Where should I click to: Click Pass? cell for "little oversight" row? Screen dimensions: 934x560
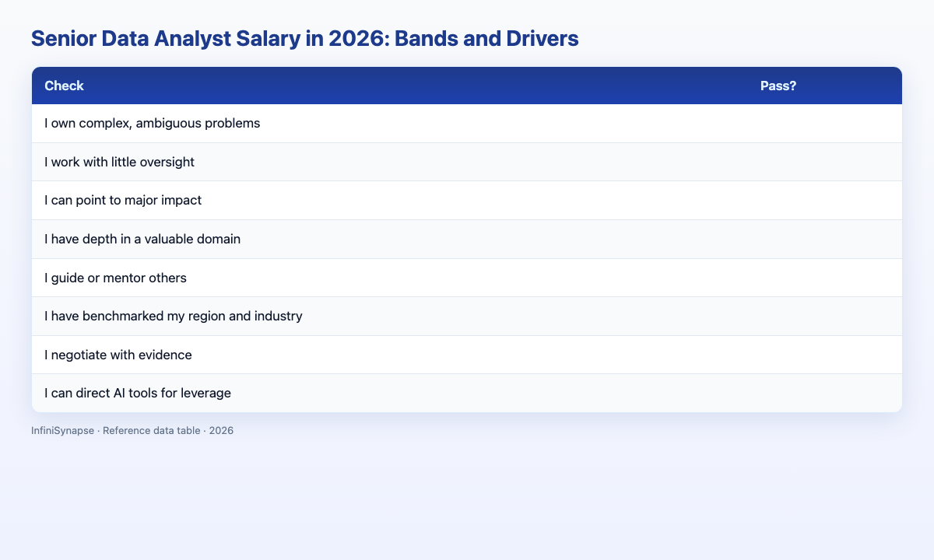(824, 162)
